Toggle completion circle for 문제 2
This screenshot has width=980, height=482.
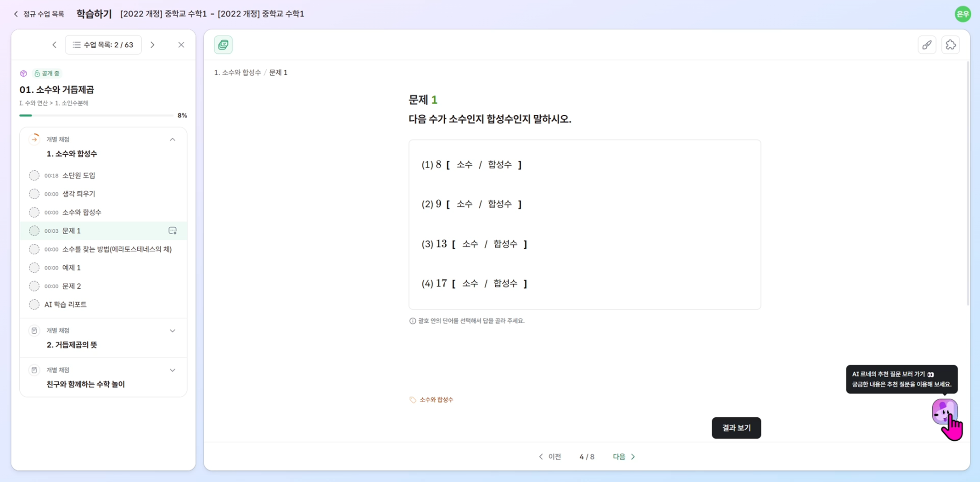tap(34, 286)
